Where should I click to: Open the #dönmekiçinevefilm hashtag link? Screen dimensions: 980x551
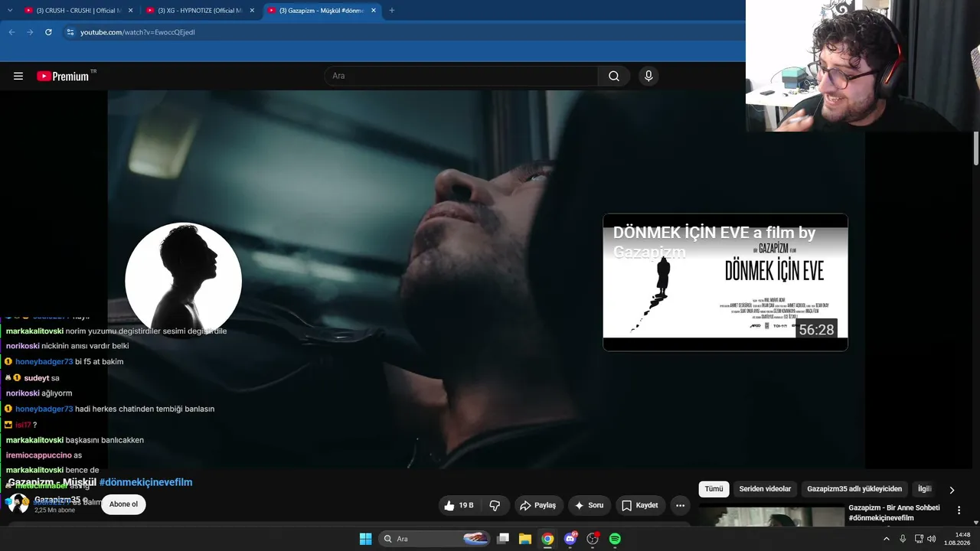coord(145,482)
